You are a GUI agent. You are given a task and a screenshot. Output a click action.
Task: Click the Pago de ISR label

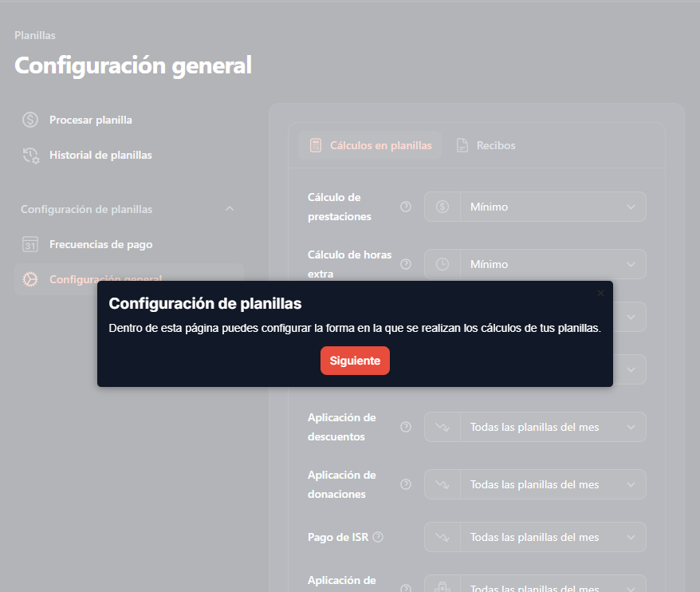pyautogui.click(x=338, y=537)
